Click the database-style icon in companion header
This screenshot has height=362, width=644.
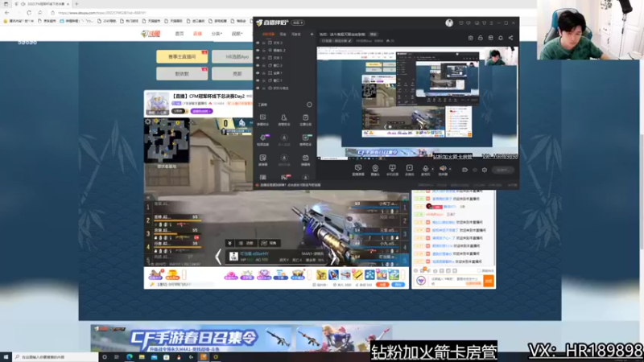click(x=490, y=38)
